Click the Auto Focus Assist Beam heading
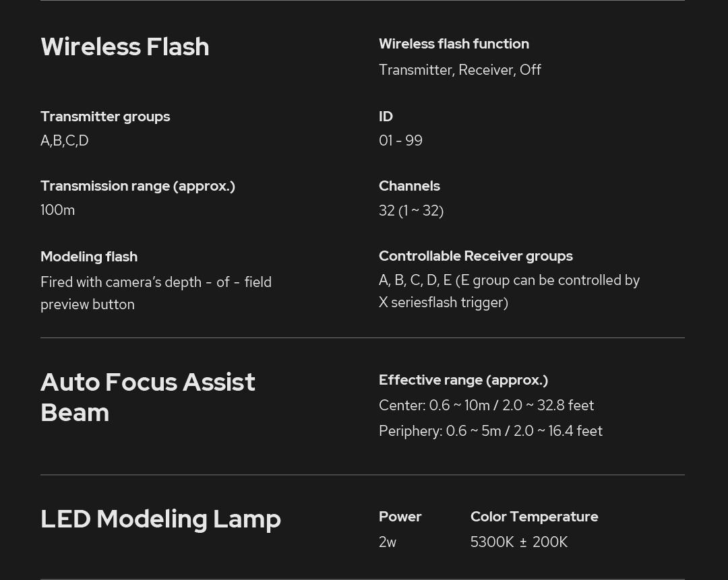The height and width of the screenshot is (580, 728). tap(148, 397)
